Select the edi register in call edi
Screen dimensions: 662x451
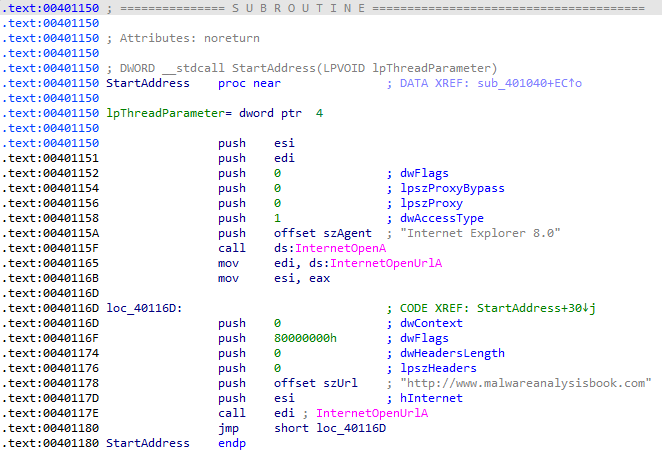[284, 413]
